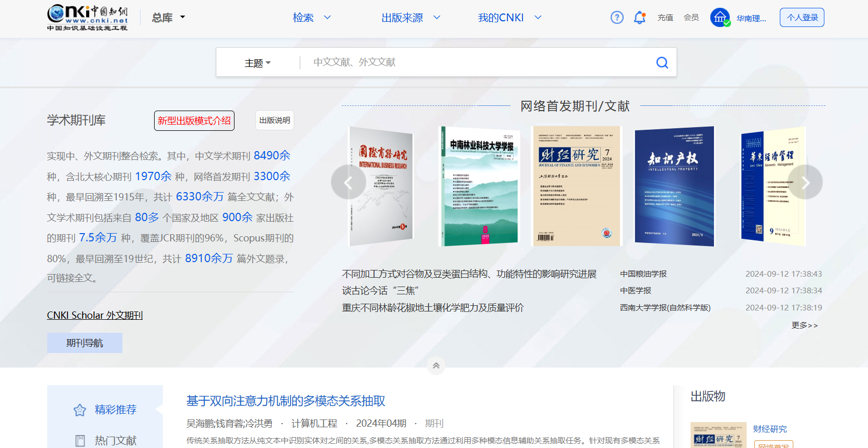Show next journals with right arrow

coord(805,182)
